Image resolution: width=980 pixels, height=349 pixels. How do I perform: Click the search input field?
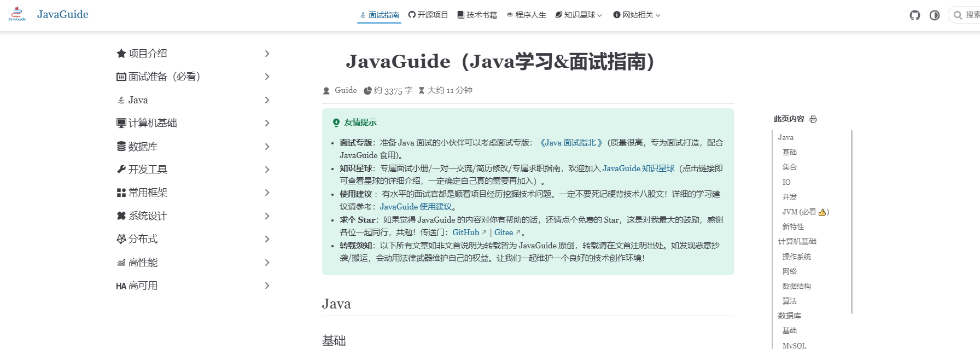(x=966, y=15)
